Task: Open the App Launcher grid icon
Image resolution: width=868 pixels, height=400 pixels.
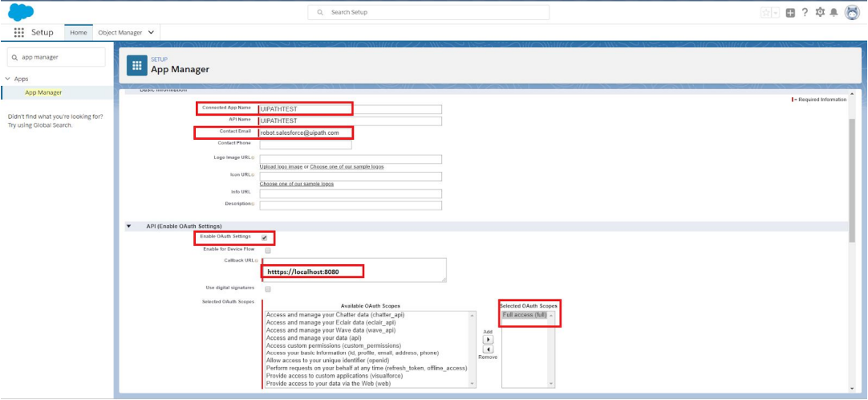Action: (18, 33)
